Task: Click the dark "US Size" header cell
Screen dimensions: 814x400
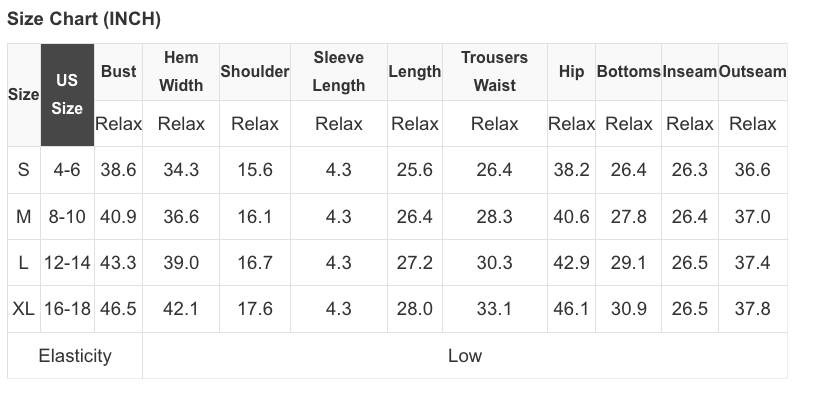Action: click(67, 94)
